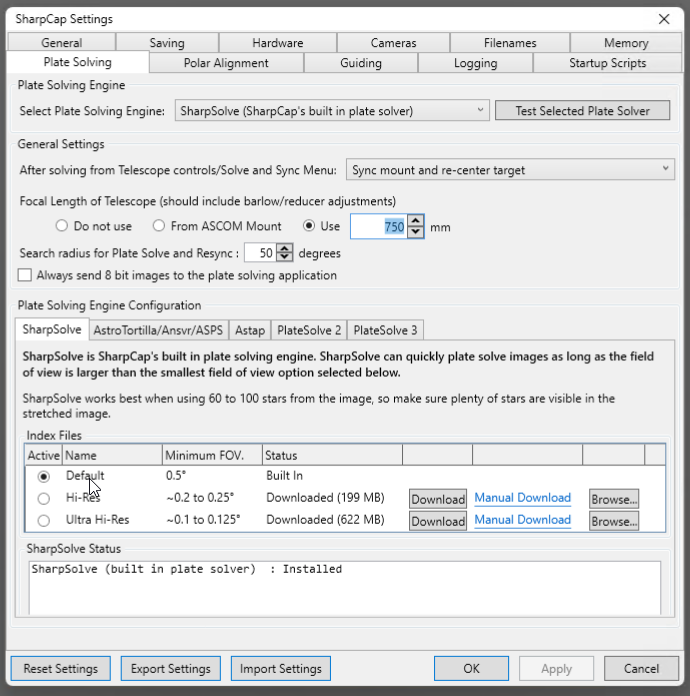690x696 pixels.
Task: Click the Default index file name
Action: [85, 475]
